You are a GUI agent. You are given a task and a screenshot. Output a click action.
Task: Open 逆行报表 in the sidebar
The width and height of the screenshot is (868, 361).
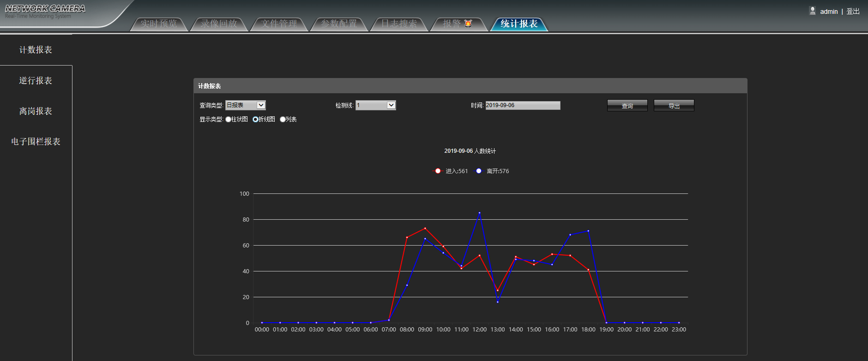(x=36, y=81)
